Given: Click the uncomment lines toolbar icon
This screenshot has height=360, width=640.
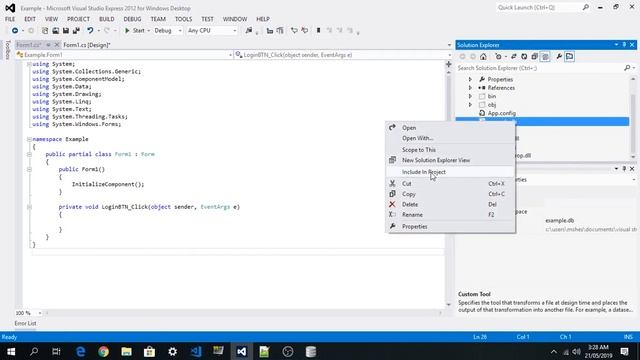Looking at the screenshot, I should point(304,31).
